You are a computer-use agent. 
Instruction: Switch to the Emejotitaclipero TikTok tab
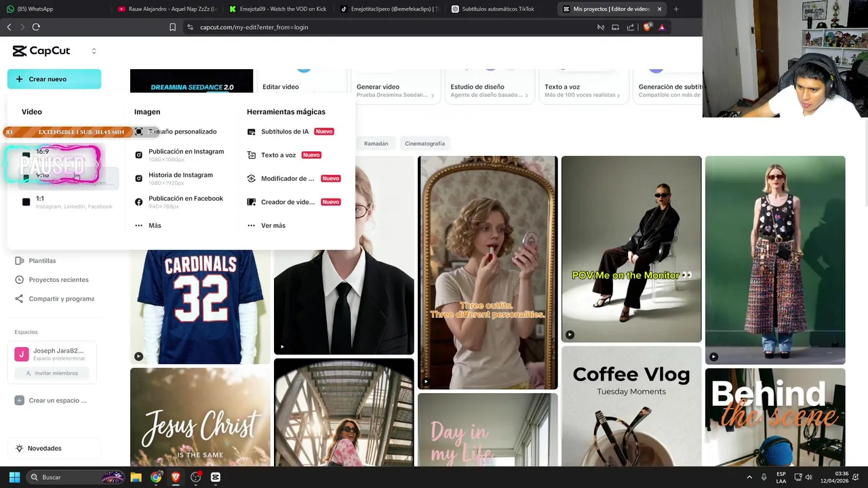pos(389,9)
